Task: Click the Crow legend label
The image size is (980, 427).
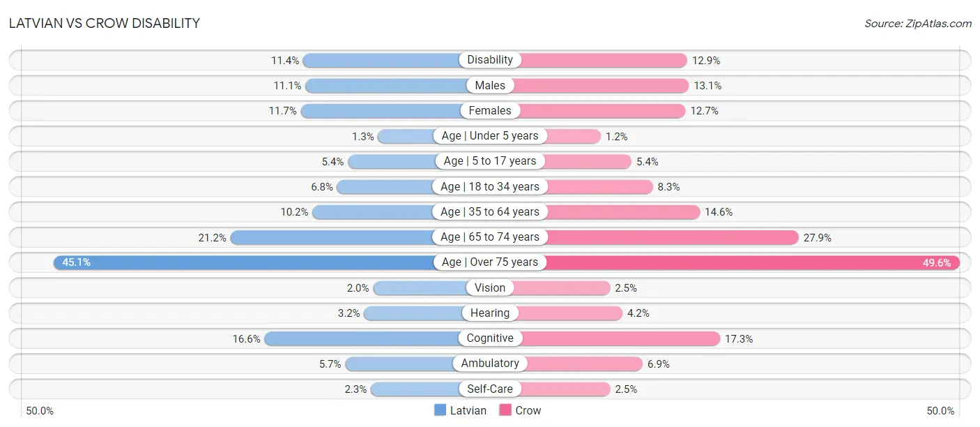Action: [528, 410]
